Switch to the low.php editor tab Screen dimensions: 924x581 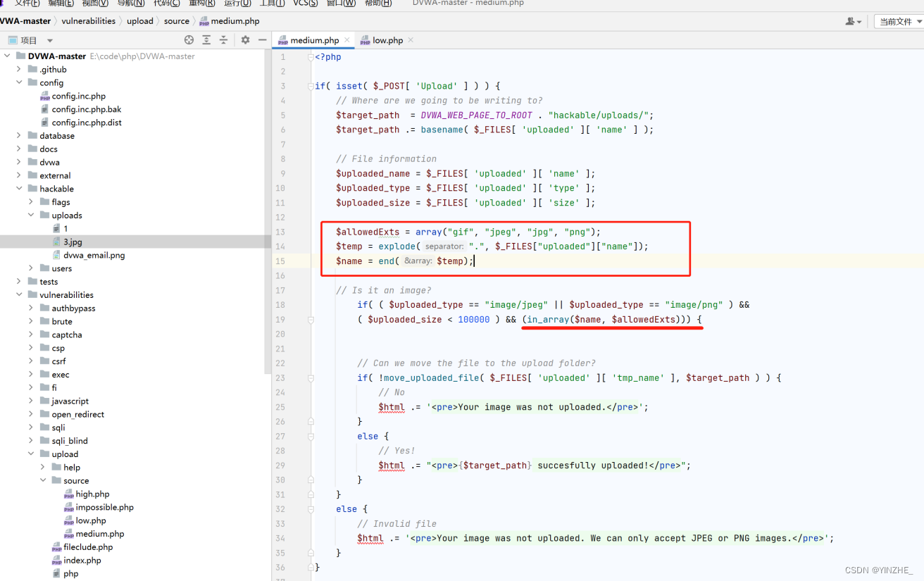click(x=388, y=40)
